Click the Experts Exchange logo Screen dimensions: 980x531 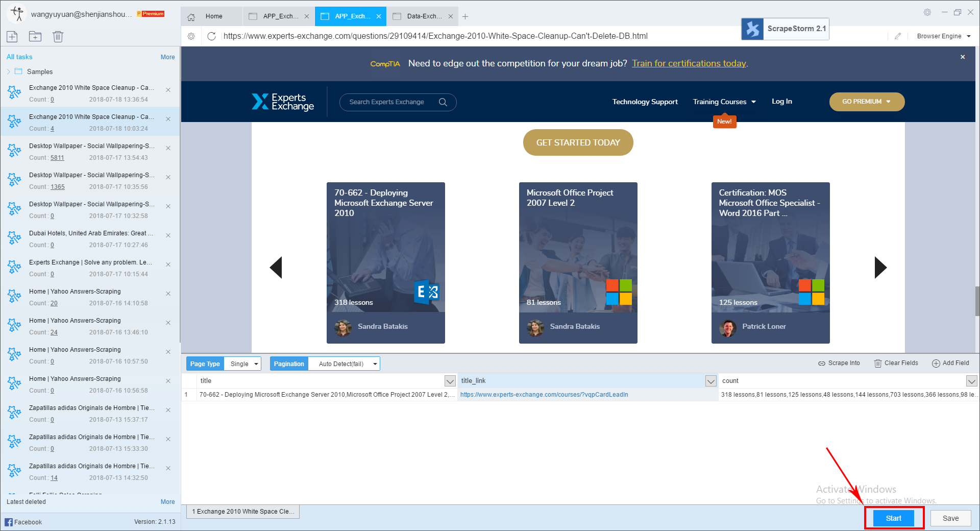pos(283,102)
